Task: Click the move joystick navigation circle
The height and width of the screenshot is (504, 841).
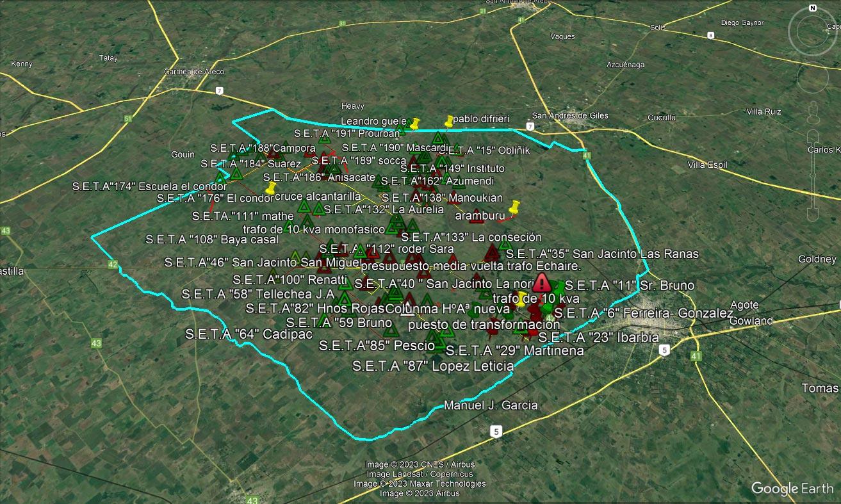Action: point(813,78)
